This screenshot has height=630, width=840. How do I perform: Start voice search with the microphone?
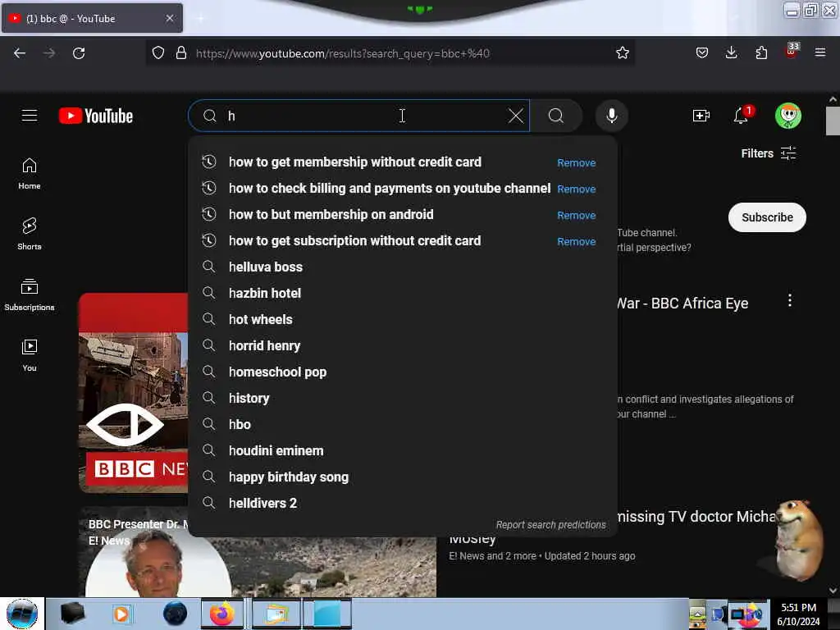612,116
